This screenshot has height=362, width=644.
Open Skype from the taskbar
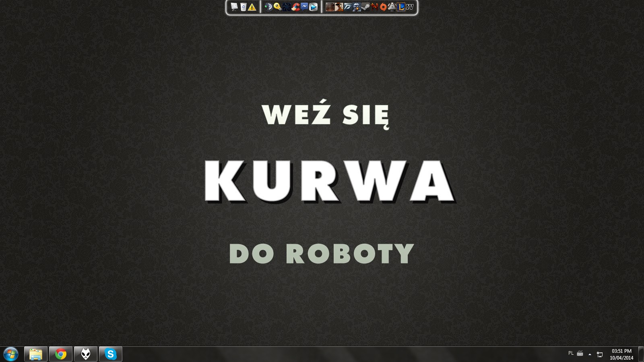111,354
